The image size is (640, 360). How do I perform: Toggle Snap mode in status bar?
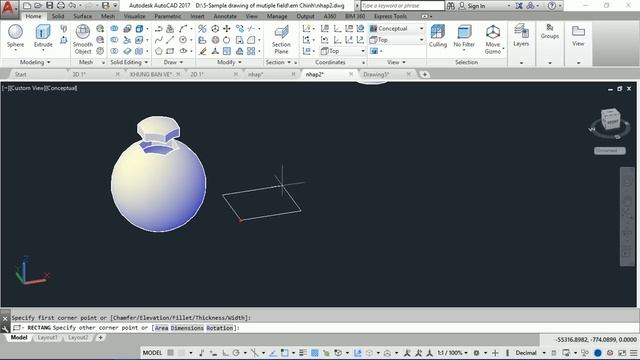pos(181,353)
